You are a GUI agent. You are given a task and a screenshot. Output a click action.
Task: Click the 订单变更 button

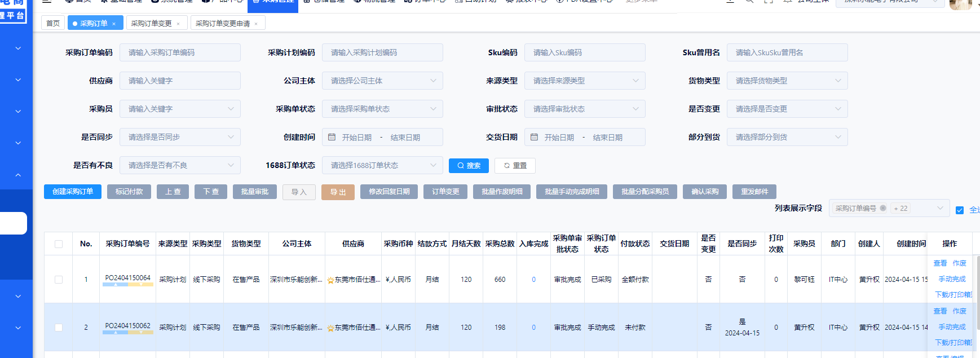tap(445, 192)
